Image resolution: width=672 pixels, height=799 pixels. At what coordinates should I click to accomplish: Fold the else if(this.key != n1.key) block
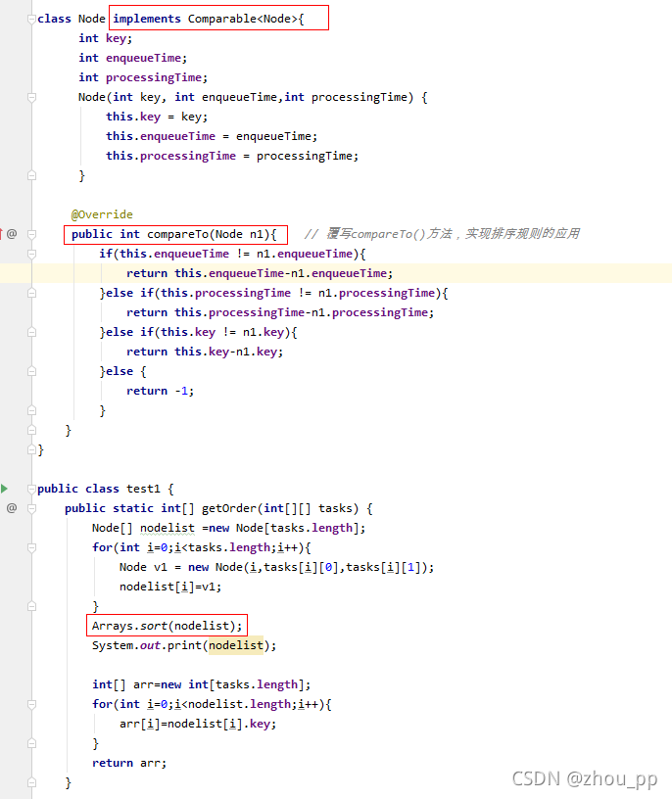pos(31,332)
